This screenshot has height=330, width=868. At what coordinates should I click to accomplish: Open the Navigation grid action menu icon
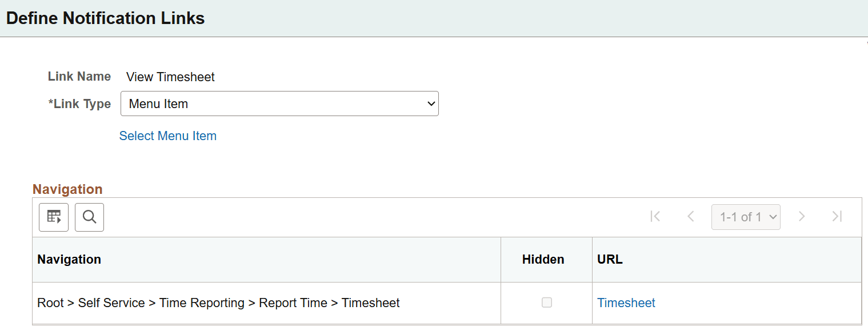pos(53,217)
